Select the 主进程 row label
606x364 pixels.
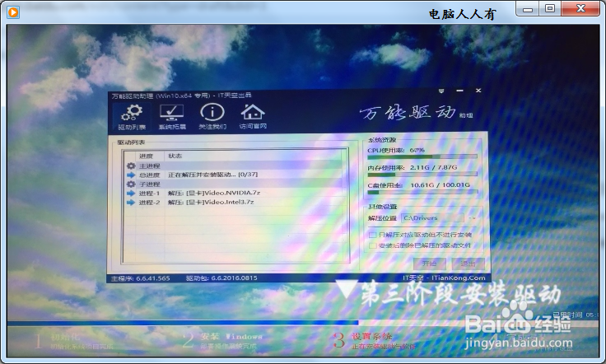click(150, 166)
